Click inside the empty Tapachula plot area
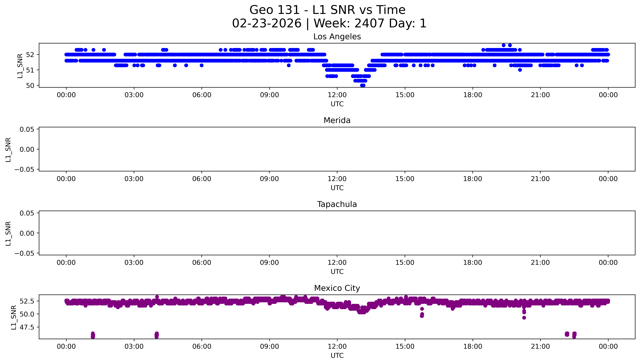 coord(337,233)
